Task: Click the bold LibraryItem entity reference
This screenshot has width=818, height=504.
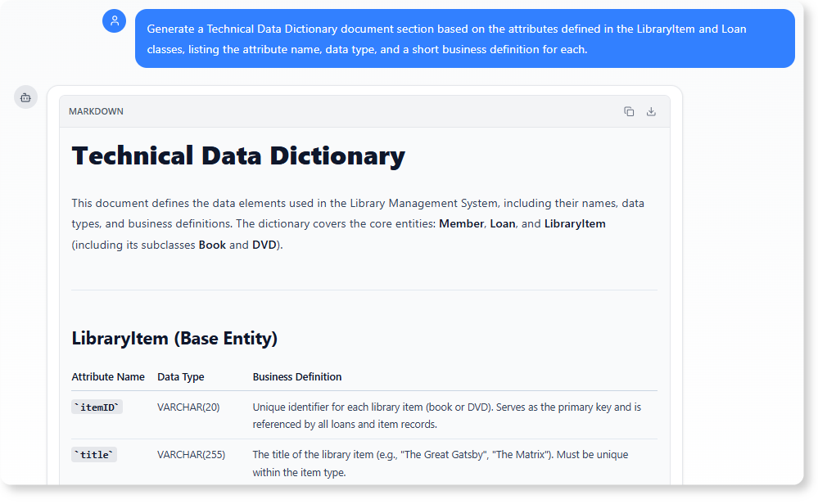Action: [x=576, y=223]
